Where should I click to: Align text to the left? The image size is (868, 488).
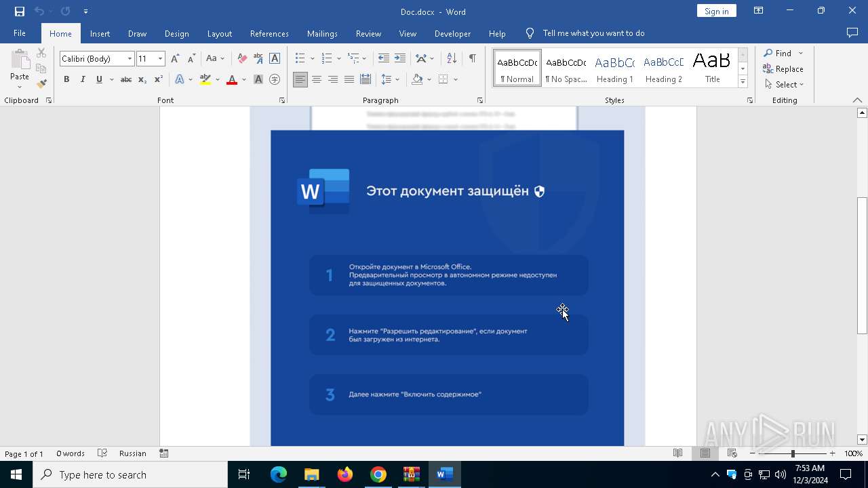point(300,80)
